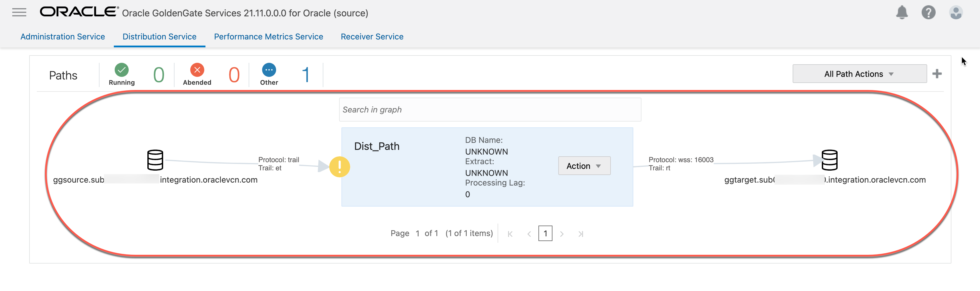Expand the Action menu chevron arrow
The height and width of the screenshot is (291, 980).
pyautogui.click(x=598, y=166)
